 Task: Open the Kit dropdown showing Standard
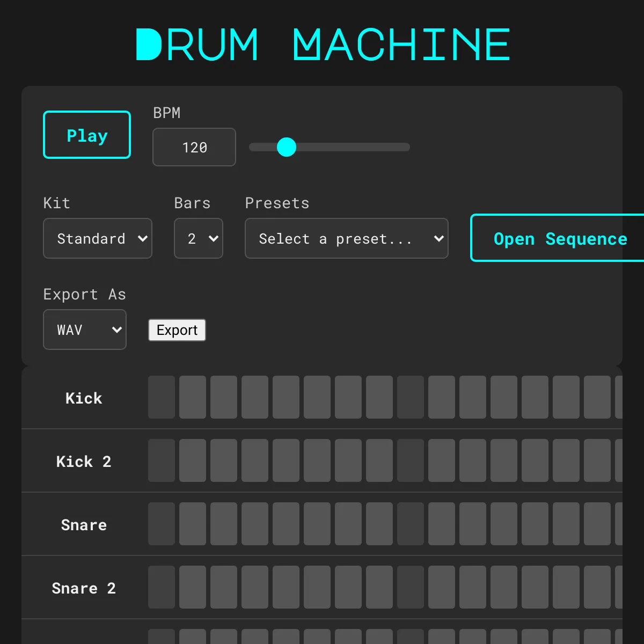pyautogui.click(x=98, y=238)
